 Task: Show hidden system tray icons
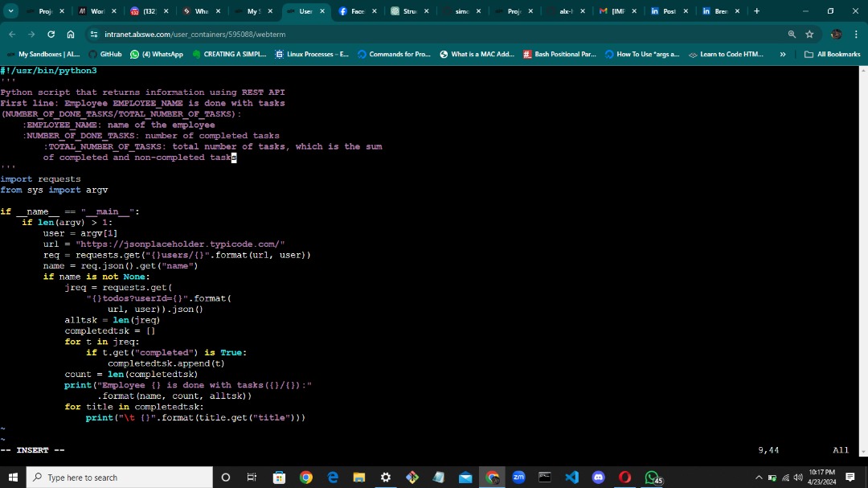click(759, 477)
